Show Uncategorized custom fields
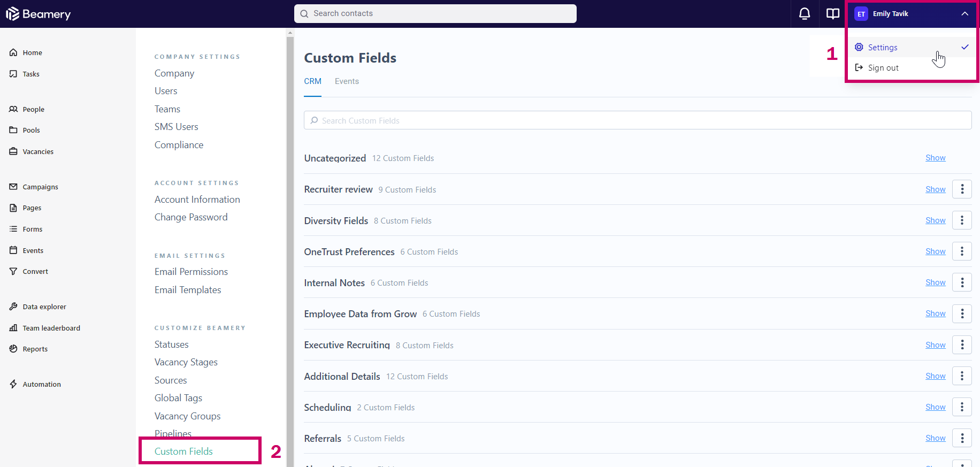This screenshot has height=467, width=980. coord(936,158)
